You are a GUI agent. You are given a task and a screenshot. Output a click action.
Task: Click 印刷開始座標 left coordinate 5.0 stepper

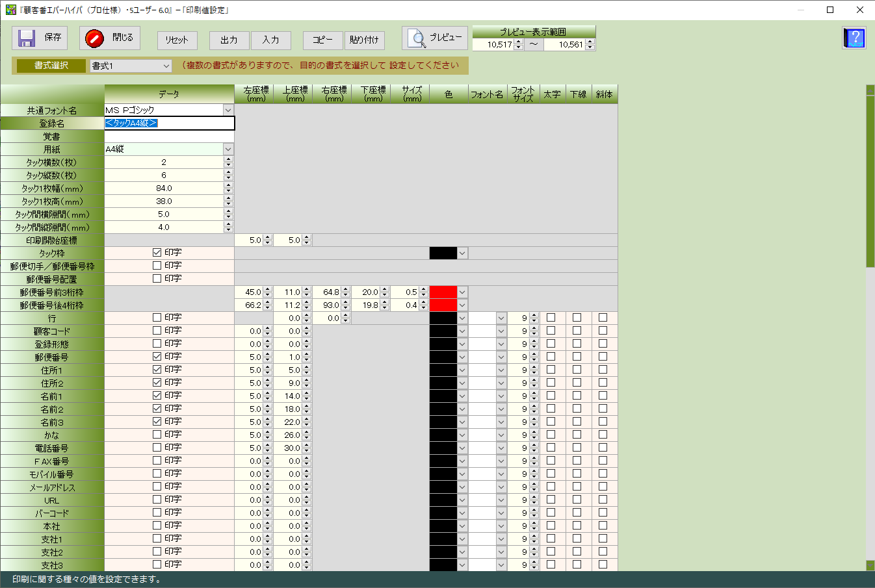(267, 240)
